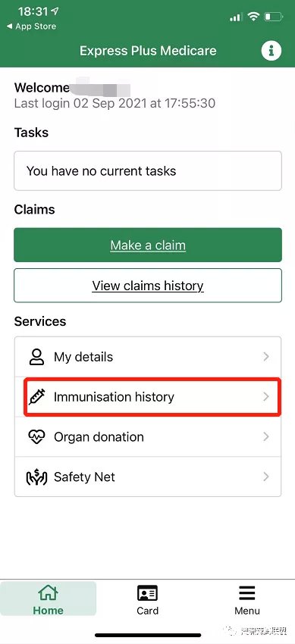Tap the heart icon for Organ donation

coord(37,436)
